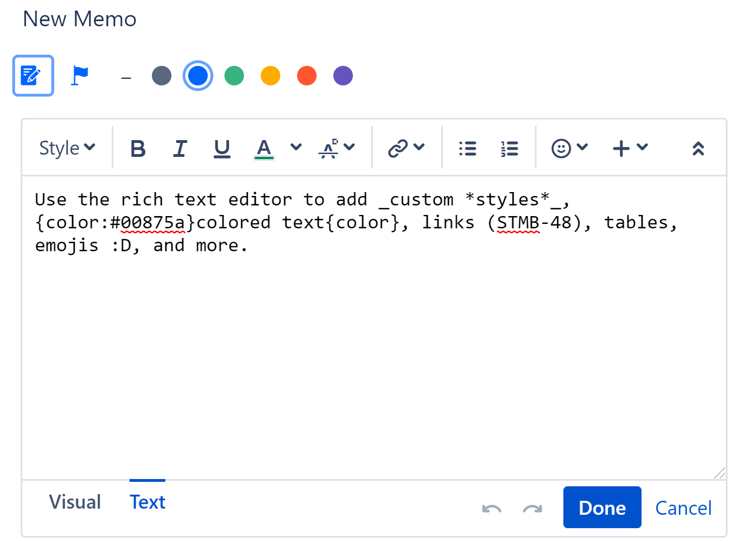
Task: Click the Done button
Action: click(x=602, y=508)
